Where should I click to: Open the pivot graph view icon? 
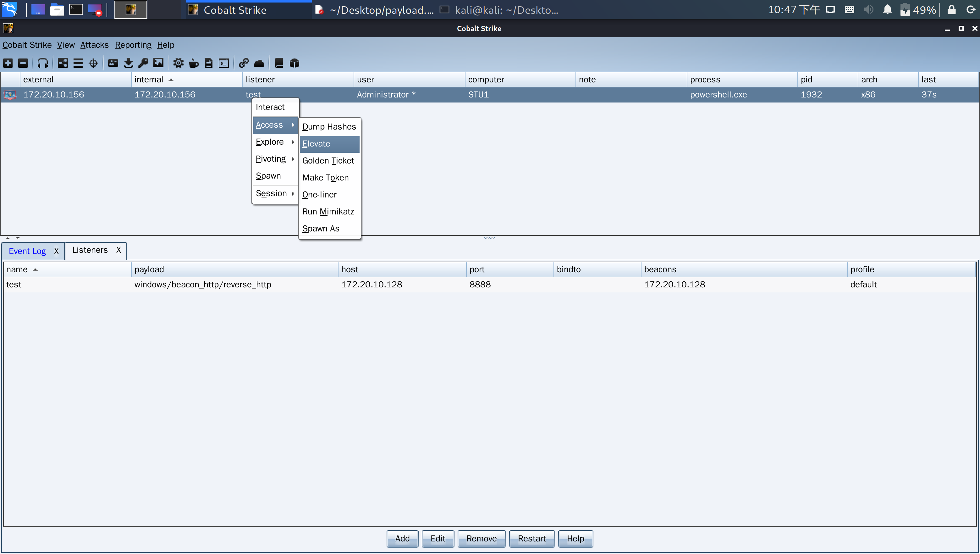[63, 63]
